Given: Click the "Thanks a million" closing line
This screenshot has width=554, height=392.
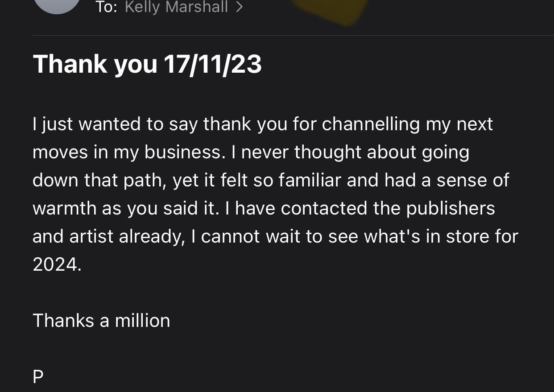Looking at the screenshot, I should coord(101,321).
